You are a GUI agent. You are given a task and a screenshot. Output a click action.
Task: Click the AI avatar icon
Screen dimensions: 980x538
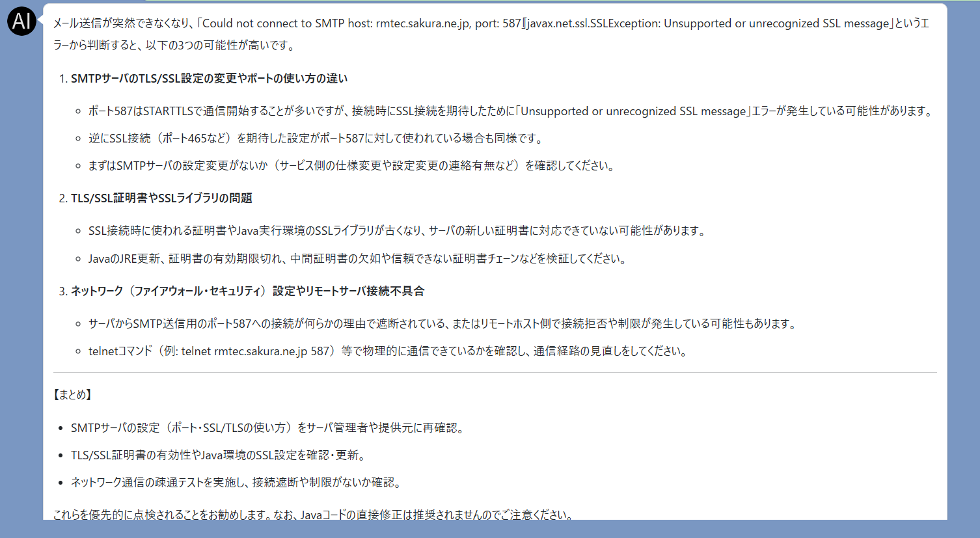tap(21, 21)
